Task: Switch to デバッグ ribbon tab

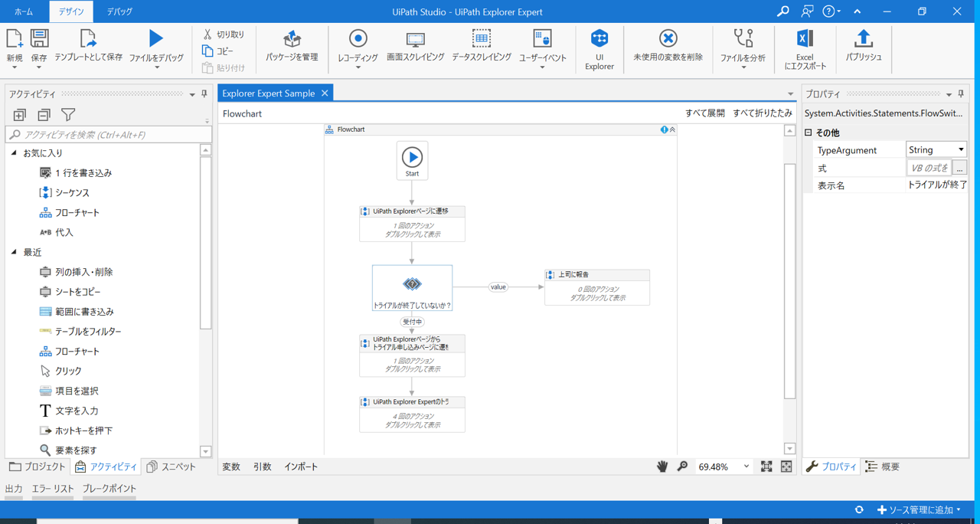Action: coord(119,11)
